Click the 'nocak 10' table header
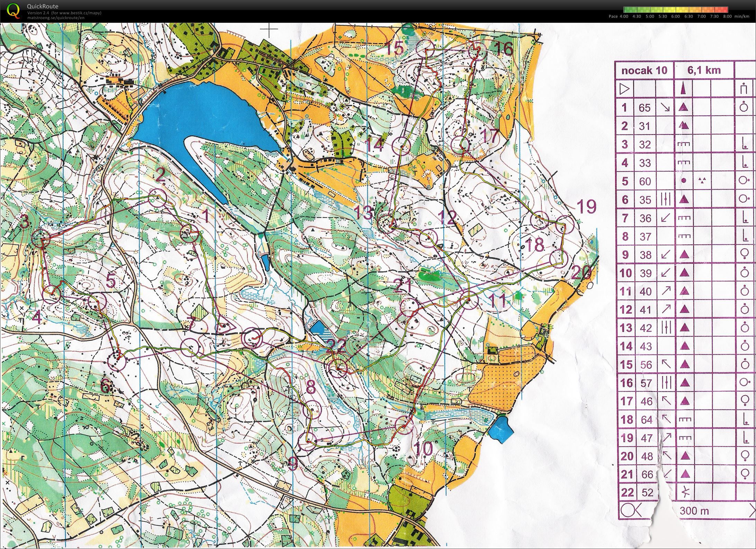Viewport: 756px width, 549px height. (x=644, y=70)
